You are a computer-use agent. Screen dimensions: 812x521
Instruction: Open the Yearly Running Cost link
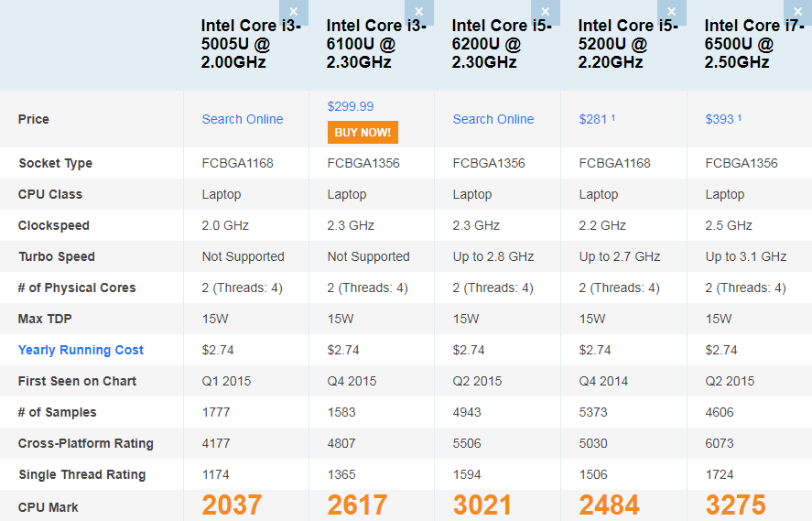click(x=81, y=350)
